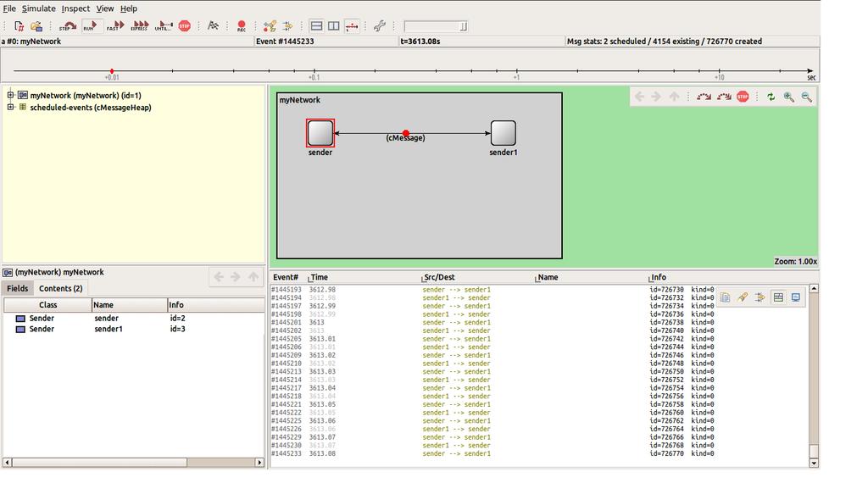Click the log filter arrows icon
The height and width of the screenshot is (483, 868).
click(760, 297)
